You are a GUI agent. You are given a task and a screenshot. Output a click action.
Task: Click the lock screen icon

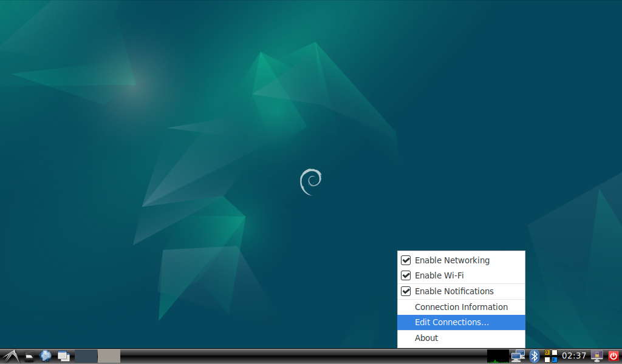point(596,356)
